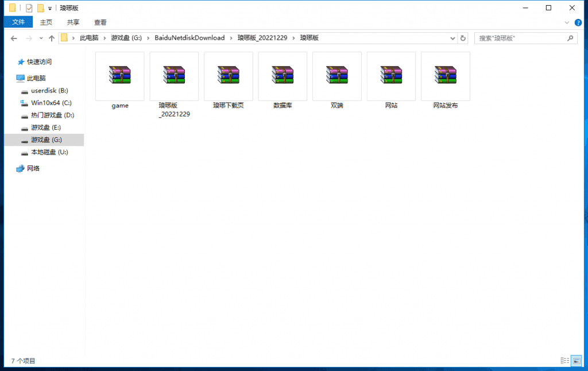The width and height of the screenshot is (588, 371).
Task: Click the folder icon in title bar
Action: tap(13, 8)
